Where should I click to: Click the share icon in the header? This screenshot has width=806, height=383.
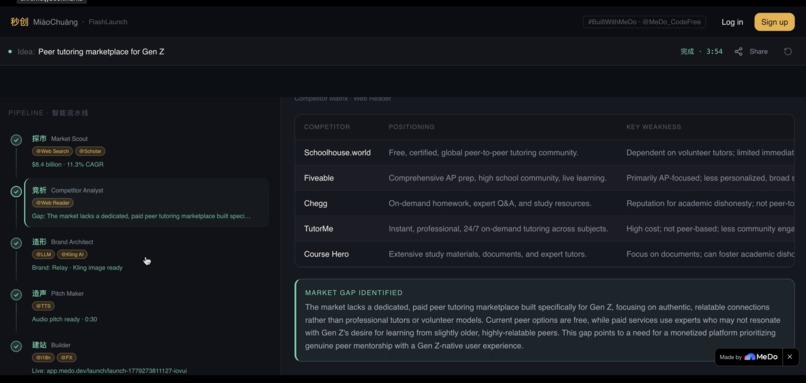[738, 51]
